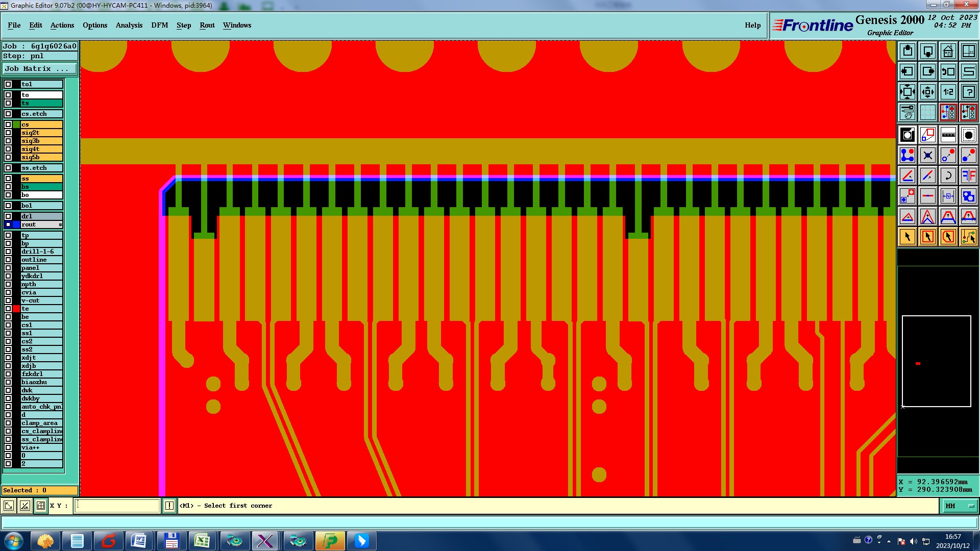Click the red te layer color swatch
Screen dimensions: 980x551
pyautogui.click(x=16, y=309)
